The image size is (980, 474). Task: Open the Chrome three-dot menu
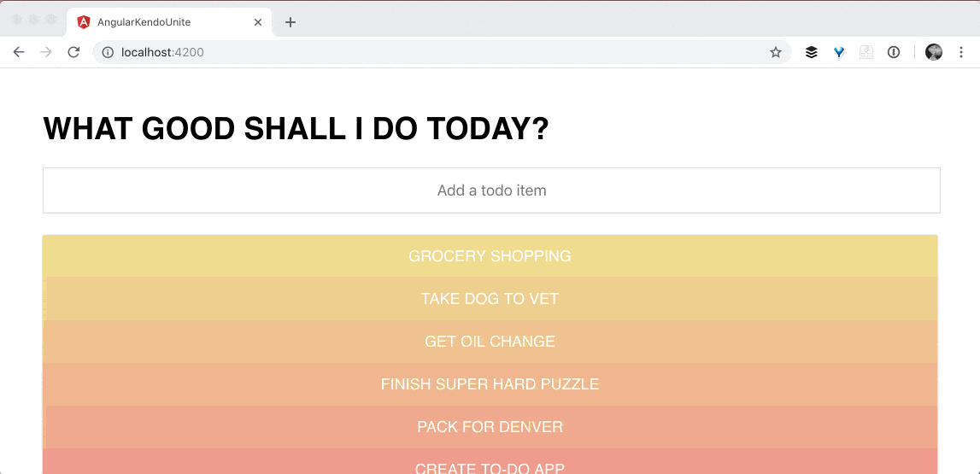click(x=961, y=52)
